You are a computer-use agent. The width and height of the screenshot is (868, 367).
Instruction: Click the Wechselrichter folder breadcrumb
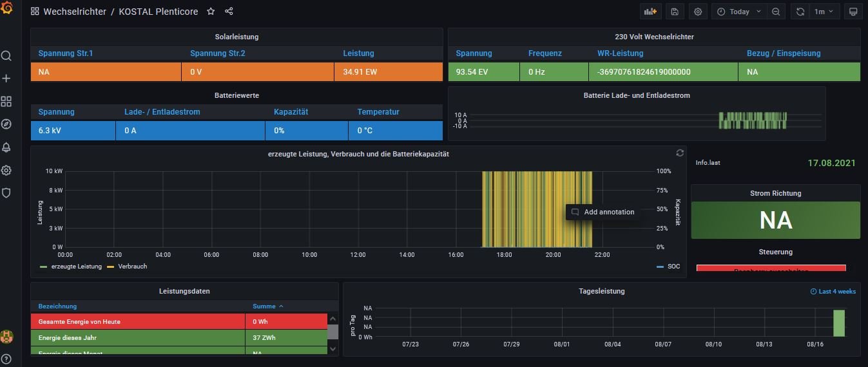[x=75, y=12]
